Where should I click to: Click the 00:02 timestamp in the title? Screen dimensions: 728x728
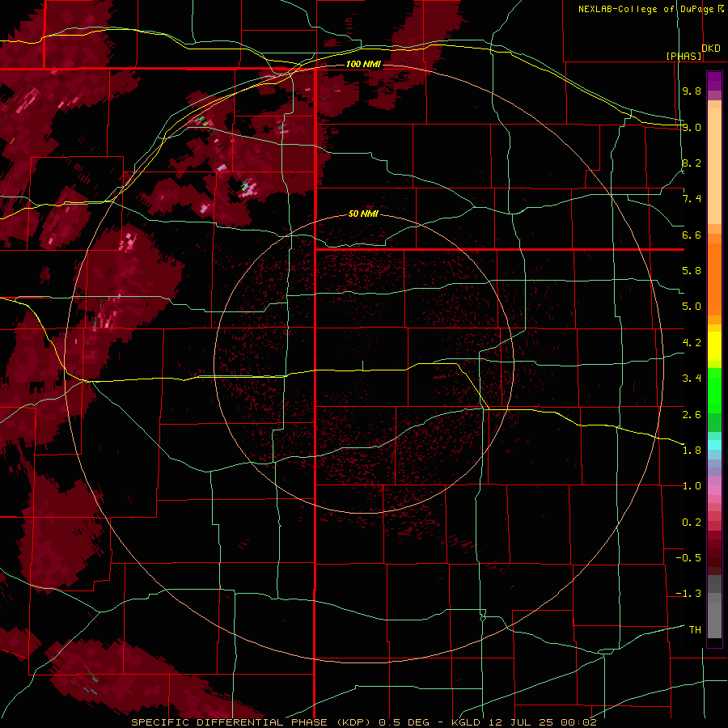click(578, 722)
